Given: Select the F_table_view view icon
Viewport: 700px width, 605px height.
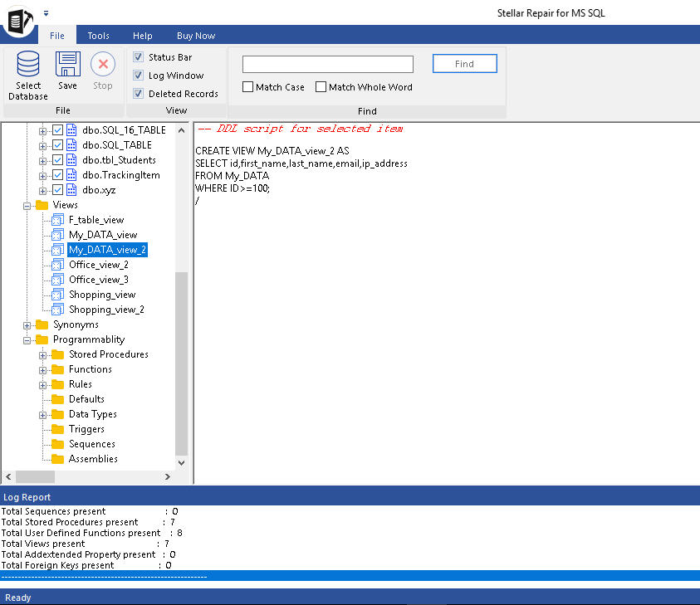Looking at the screenshot, I should (x=57, y=220).
